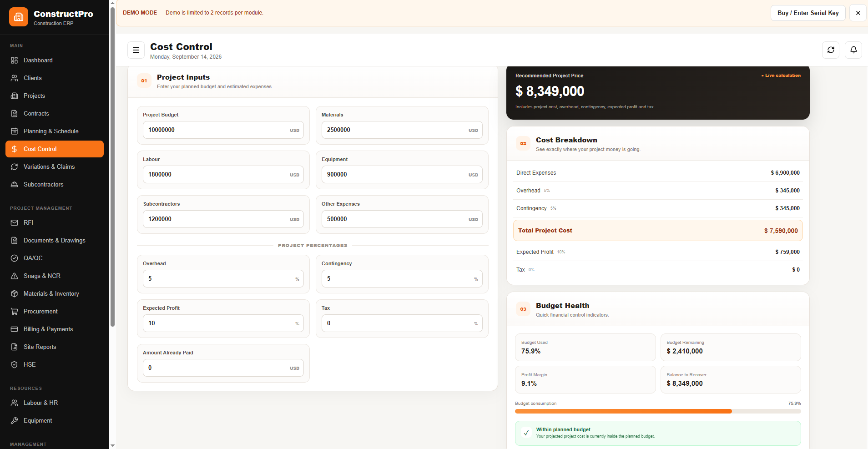The image size is (868, 449).
Task: Click the QA/QC checkmark circle icon
Action: [x=15, y=258]
